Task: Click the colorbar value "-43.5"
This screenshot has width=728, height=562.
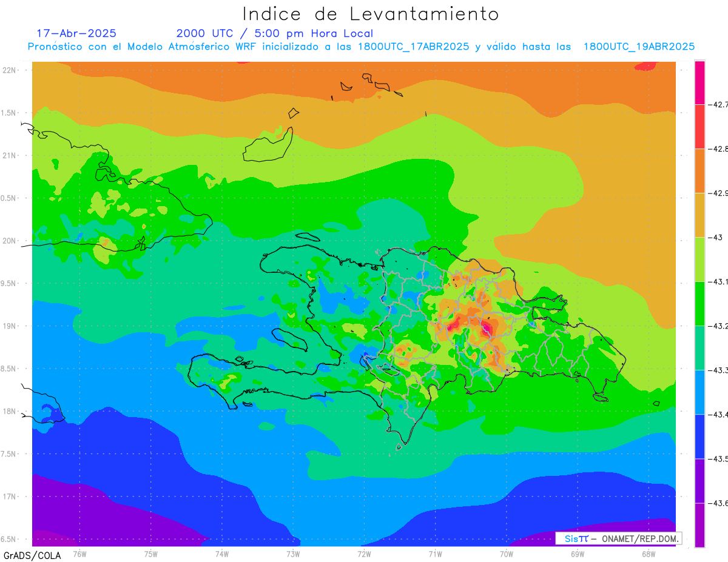Action: [x=718, y=459]
